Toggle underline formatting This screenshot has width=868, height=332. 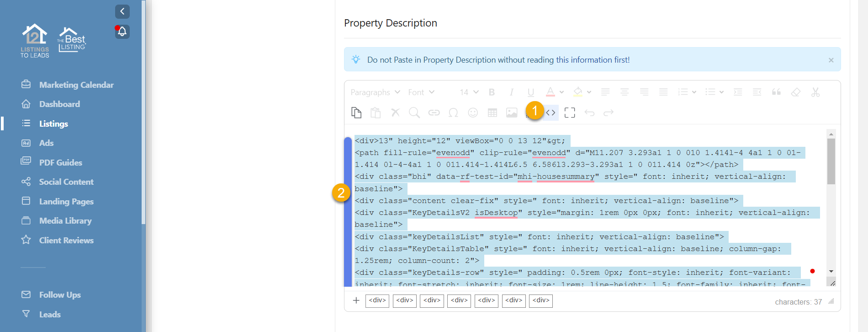point(530,92)
